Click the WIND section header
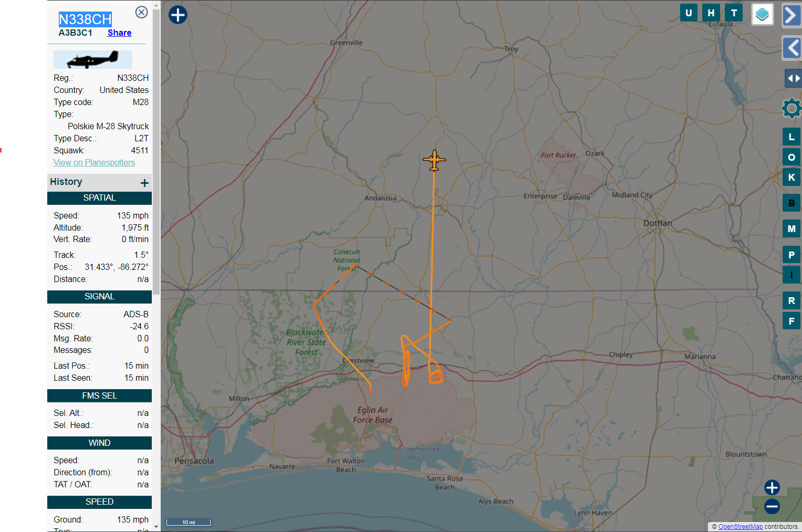Viewport: 802px width, 532px height. (x=99, y=443)
